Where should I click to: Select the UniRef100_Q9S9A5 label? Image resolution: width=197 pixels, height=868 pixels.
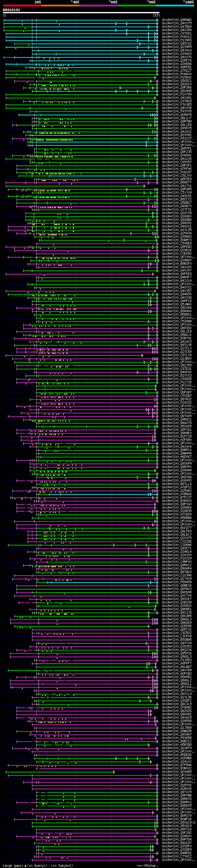pyautogui.click(x=177, y=91)
